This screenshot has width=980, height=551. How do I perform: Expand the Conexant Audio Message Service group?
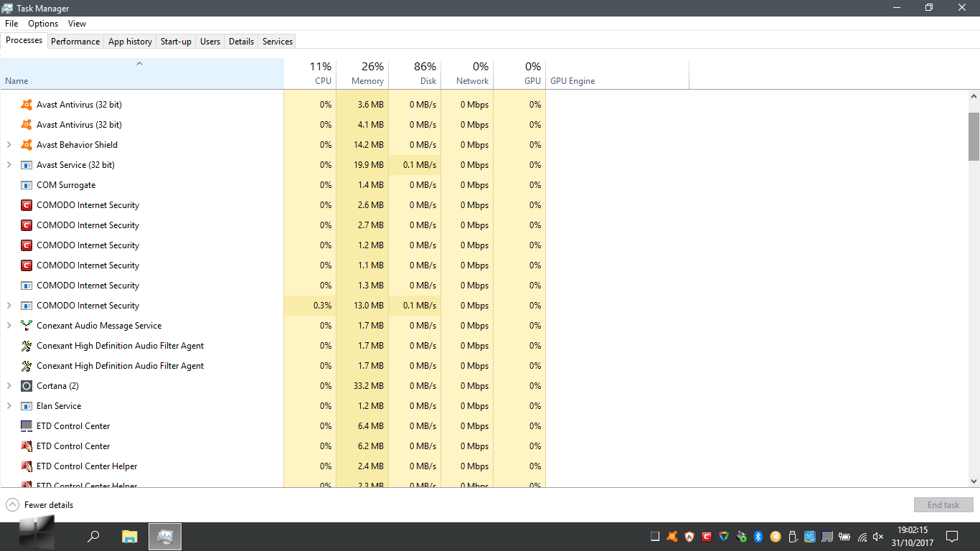point(9,326)
